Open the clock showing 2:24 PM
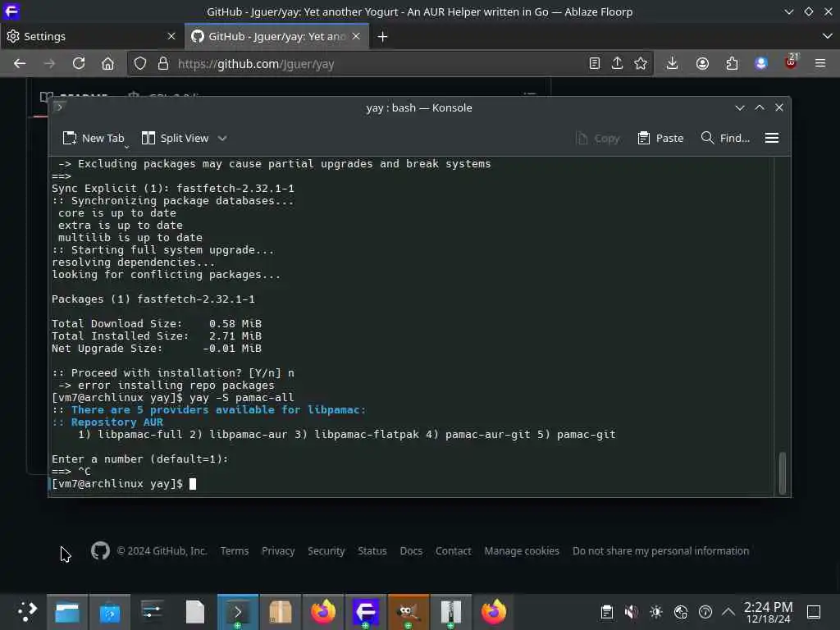This screenshot has width=840, height=630. tap(768, 612)
